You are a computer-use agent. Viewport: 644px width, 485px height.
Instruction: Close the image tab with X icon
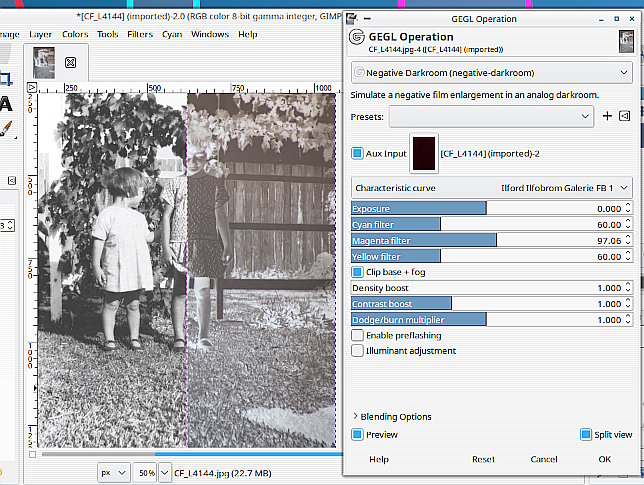(71, 62)
